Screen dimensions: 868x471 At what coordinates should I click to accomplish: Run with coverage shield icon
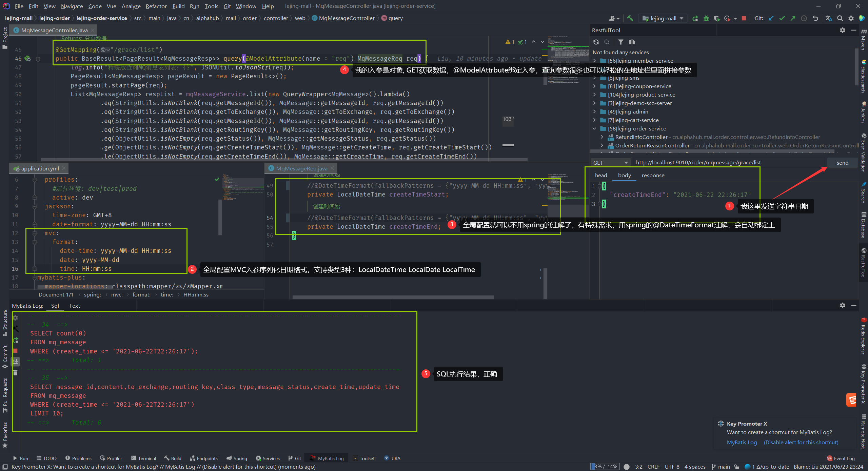(x=716, y=18)
